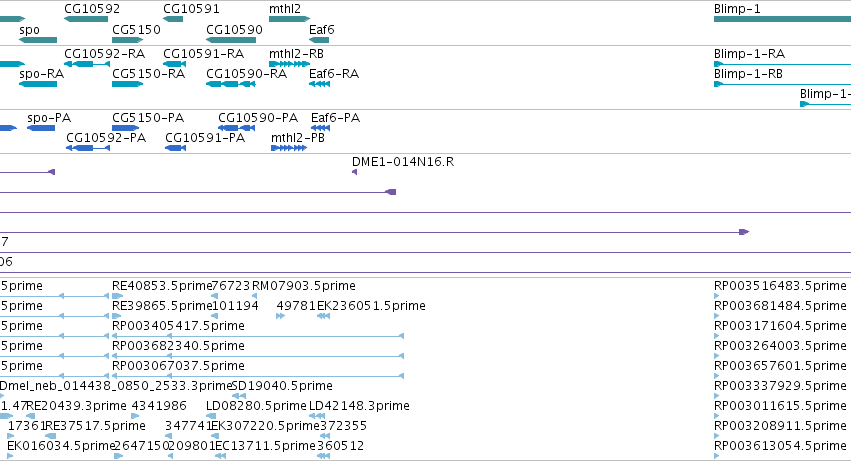Select the CG10590-RA transcript glyph
The height and width of the screenshot is (461, 851).
coord(231,84)
